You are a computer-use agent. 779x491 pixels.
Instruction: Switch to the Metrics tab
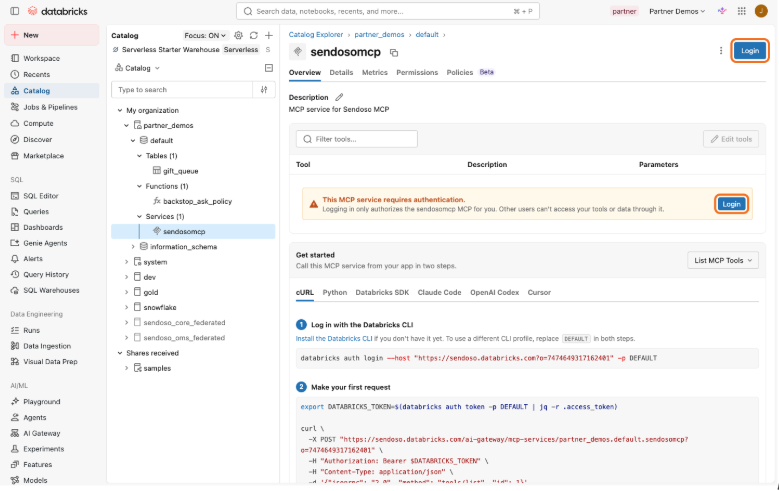click(375, 73)
